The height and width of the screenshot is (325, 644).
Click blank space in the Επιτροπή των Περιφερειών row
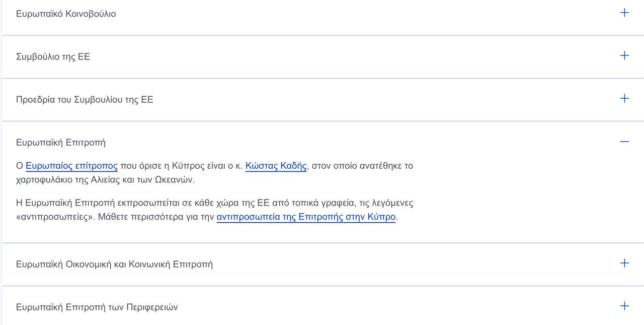[x=377, y=307]
